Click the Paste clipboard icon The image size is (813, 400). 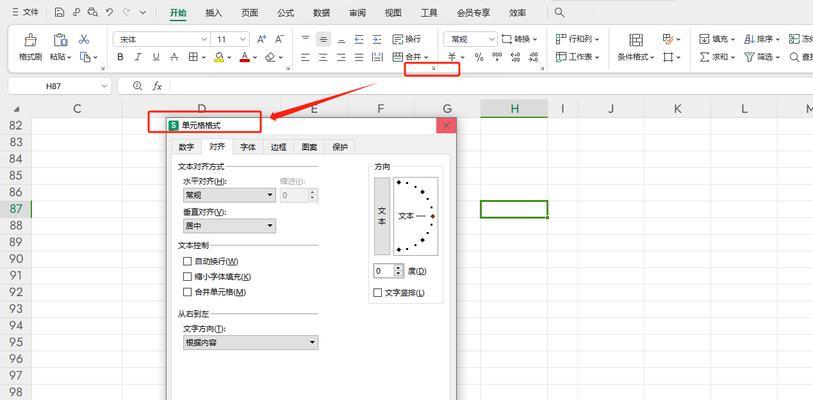pyautogui.click(x=60, y=40)
